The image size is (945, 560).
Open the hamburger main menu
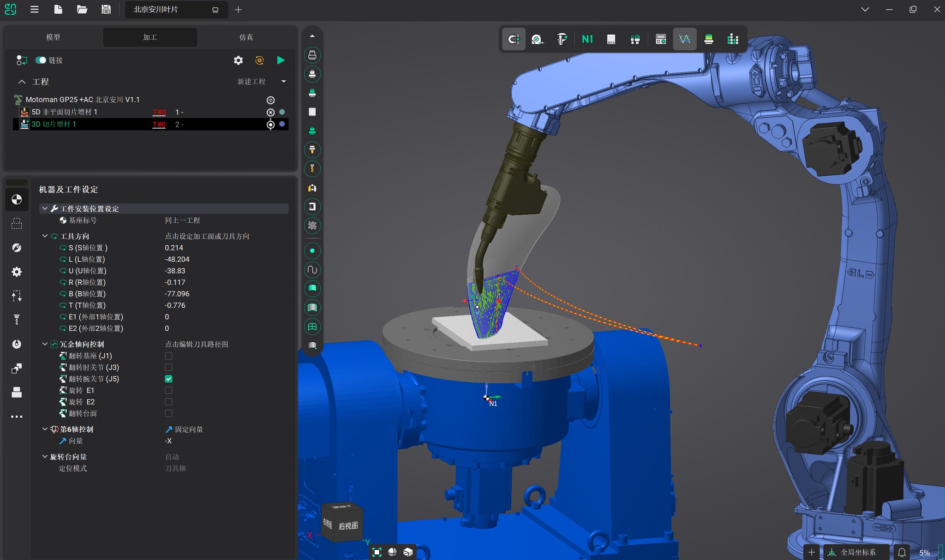pos(34,9)
